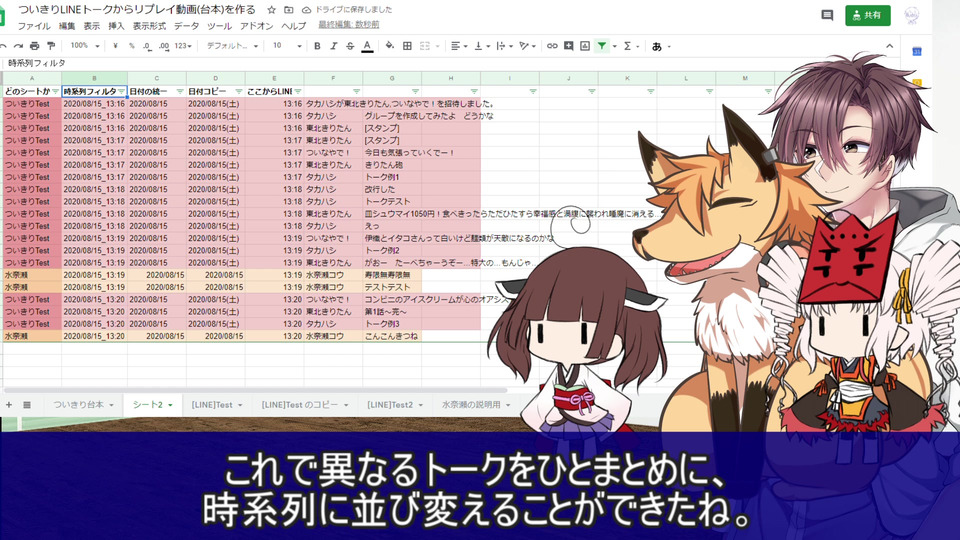Viewport: 960px width, 540px height.
Task: Click the print icon
Action: coord(34,46)
